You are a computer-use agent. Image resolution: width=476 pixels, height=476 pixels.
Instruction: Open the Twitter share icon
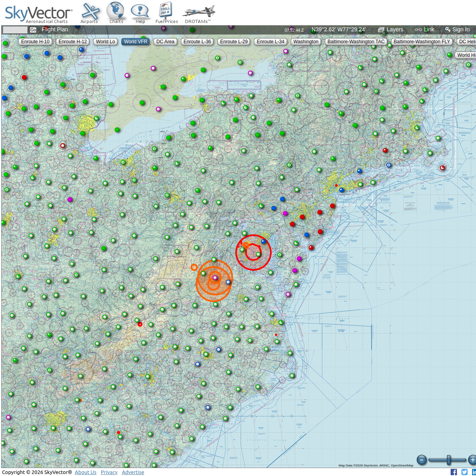464,472
